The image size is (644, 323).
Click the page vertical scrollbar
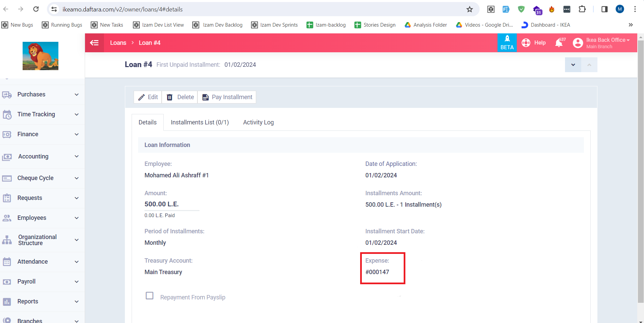click(x=640, y=169)
